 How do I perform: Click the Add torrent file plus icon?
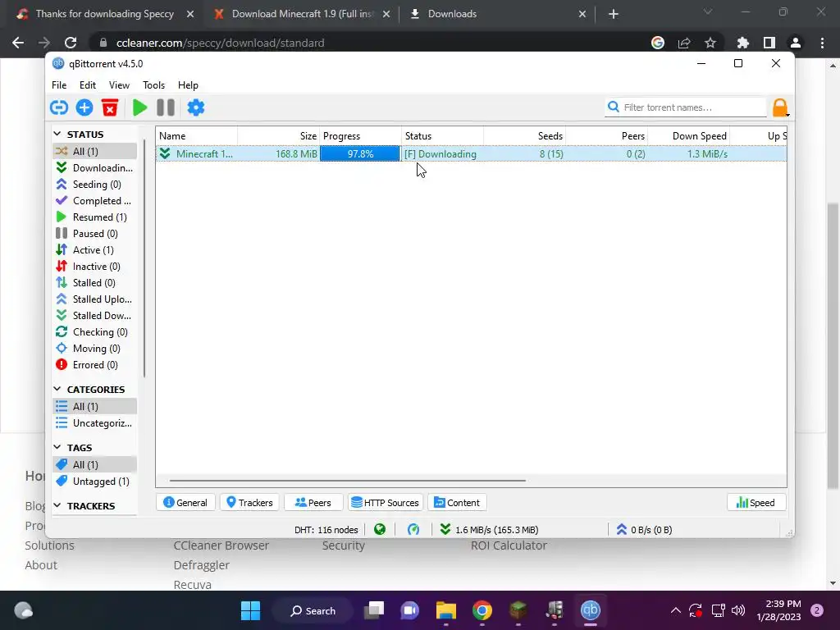tap(84, 107)
